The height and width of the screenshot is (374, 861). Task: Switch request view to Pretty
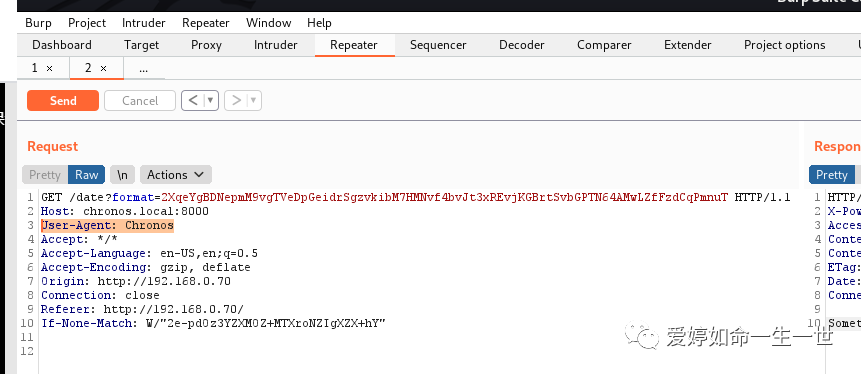click(x=45, y=175)
